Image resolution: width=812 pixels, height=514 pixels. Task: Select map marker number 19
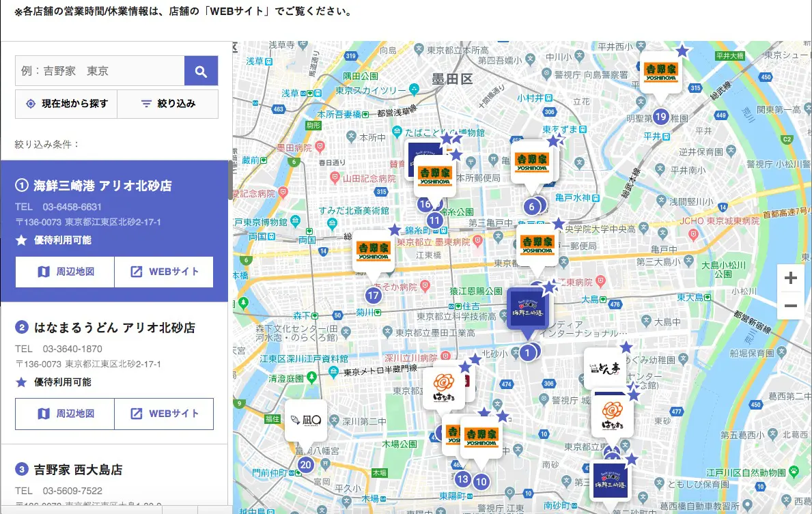click(660, 117)
